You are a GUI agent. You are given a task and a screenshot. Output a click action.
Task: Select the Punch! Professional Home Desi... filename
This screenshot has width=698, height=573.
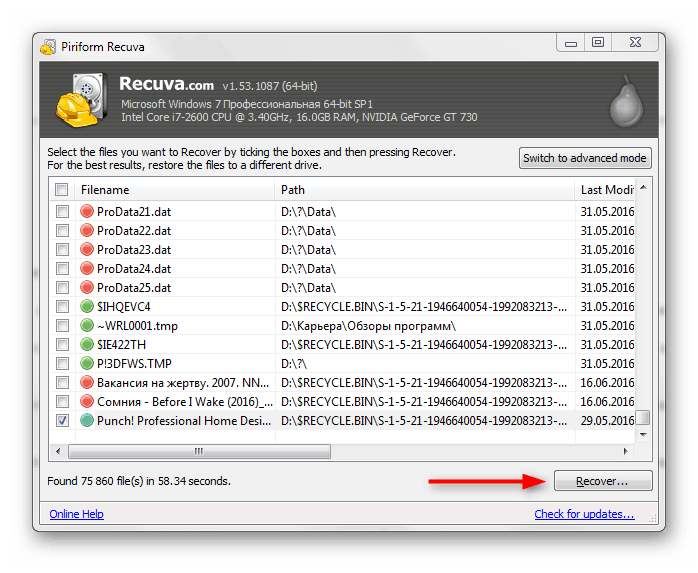click(184, 421)
